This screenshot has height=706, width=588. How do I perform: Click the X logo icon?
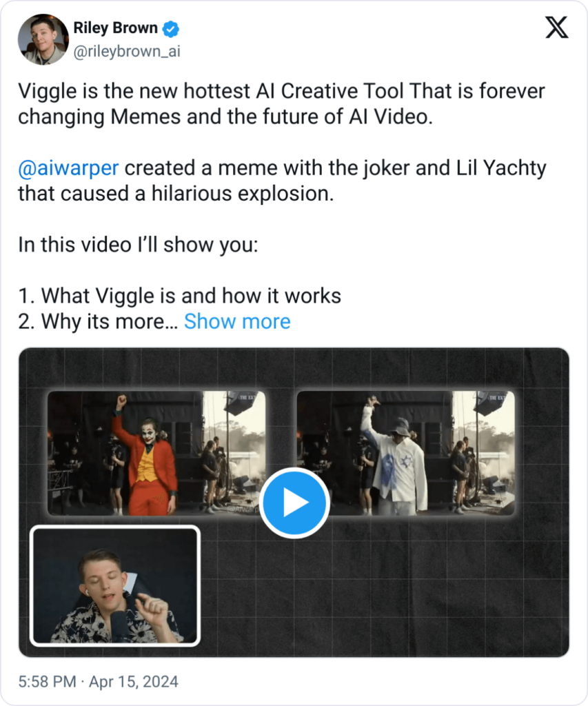click(556, 28)
